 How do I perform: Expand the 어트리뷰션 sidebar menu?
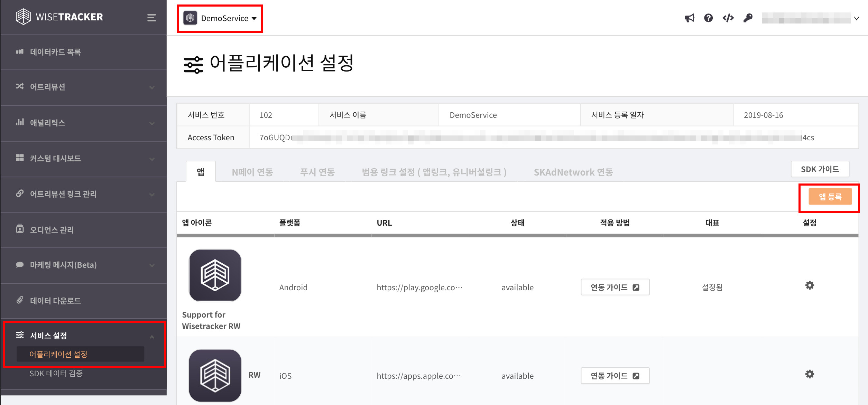coord(83,87)
